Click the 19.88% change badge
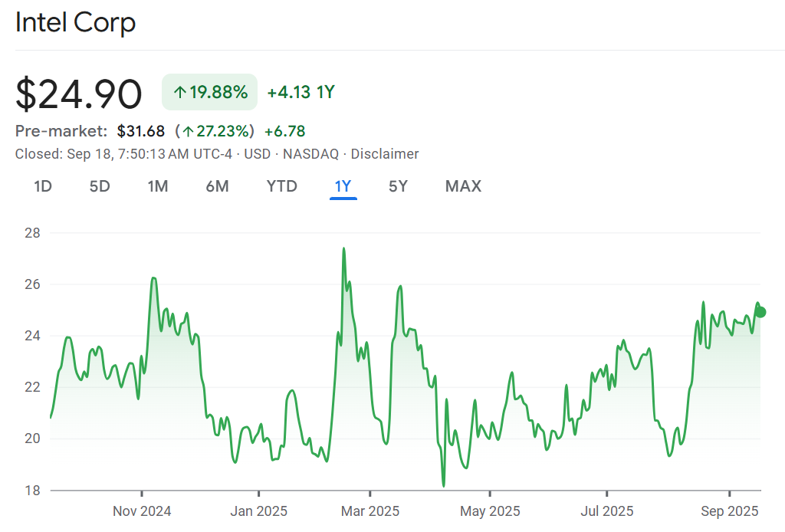785x532 pixels. tap(210, 92)
